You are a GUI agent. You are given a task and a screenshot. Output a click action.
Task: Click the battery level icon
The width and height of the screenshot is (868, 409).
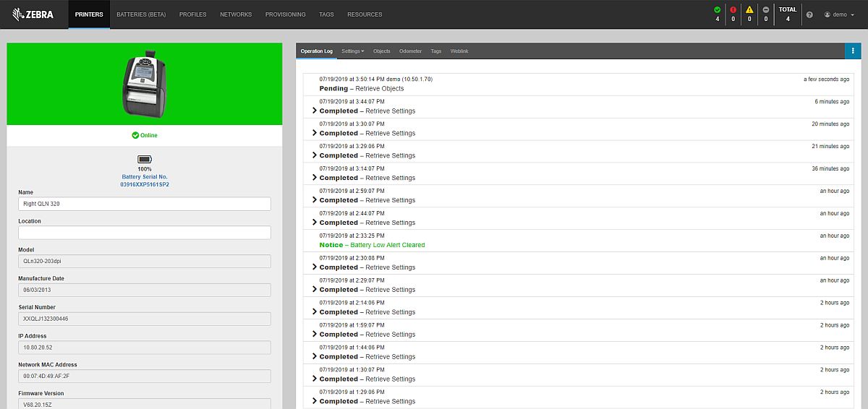[x=145, y=159]
